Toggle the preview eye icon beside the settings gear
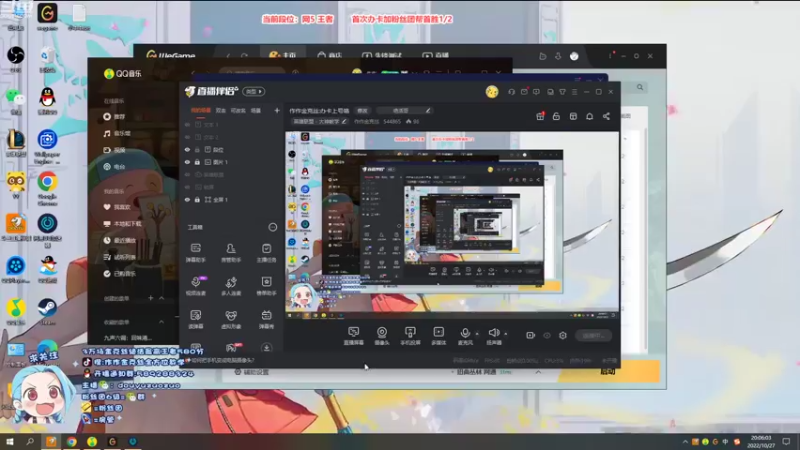Screen dimensions: 800x450 pos(547,335)
